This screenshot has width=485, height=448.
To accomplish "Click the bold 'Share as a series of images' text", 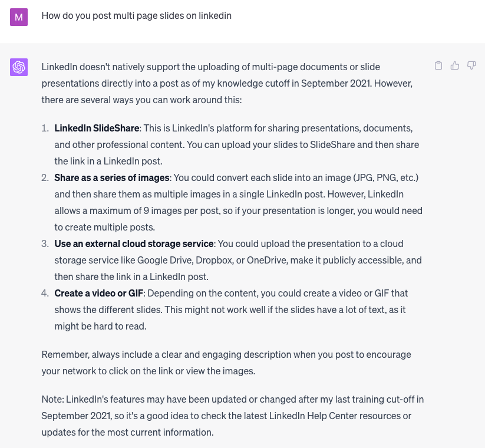I will click(x=111, y=177).
